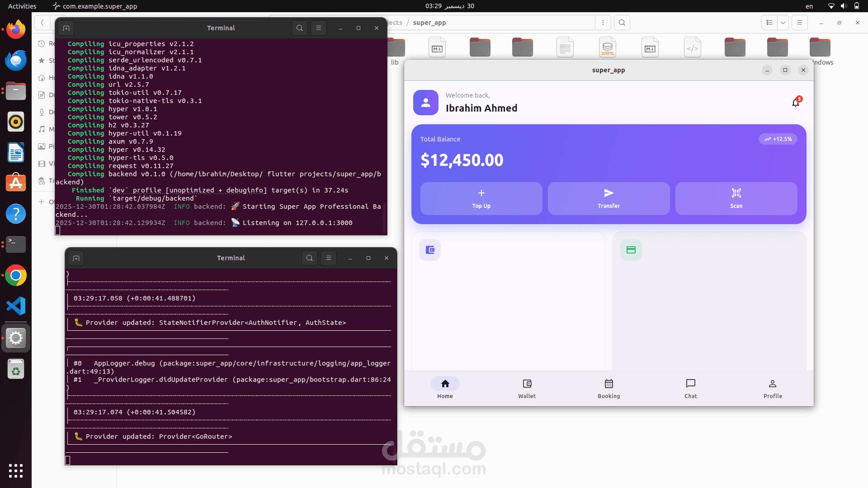Screen dimensions: 868x488
Task: Open the notification bell with badge
Action: [x=796, y=103]
